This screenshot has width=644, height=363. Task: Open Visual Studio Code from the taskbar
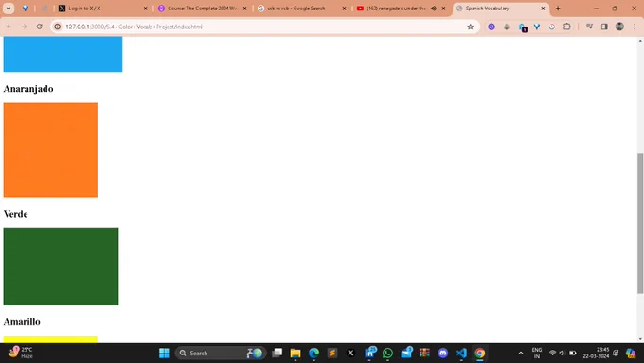(x=461, y=353)
